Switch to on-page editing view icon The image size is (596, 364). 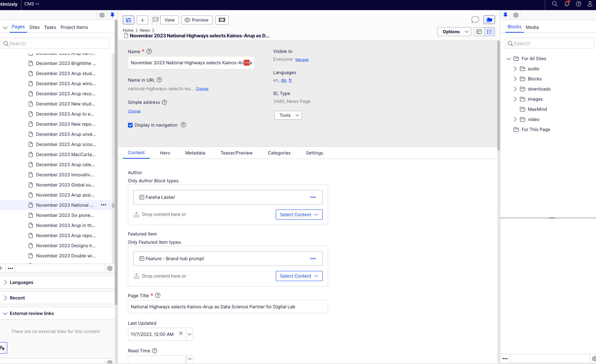[x=479, y=32]
